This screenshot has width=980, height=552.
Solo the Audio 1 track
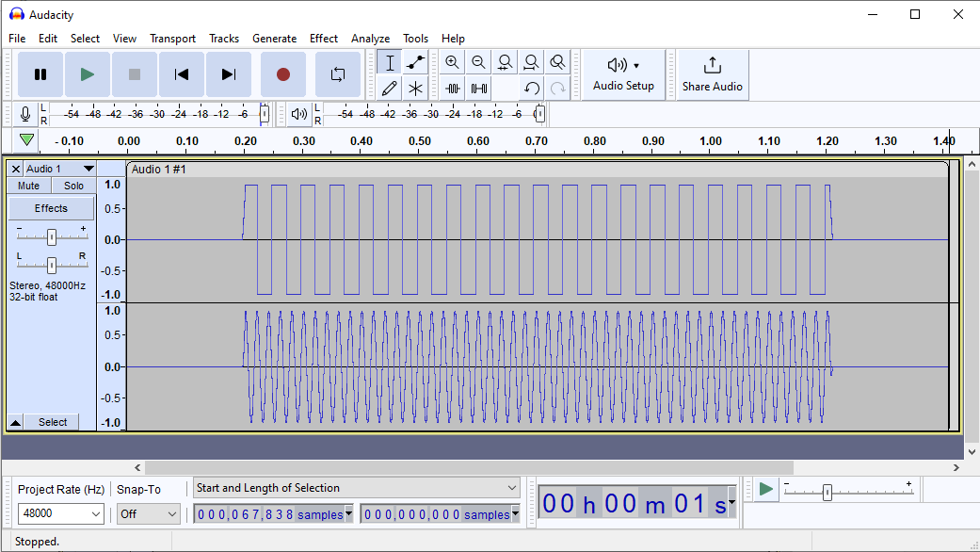pyautogui.click(x=73, y=187)
